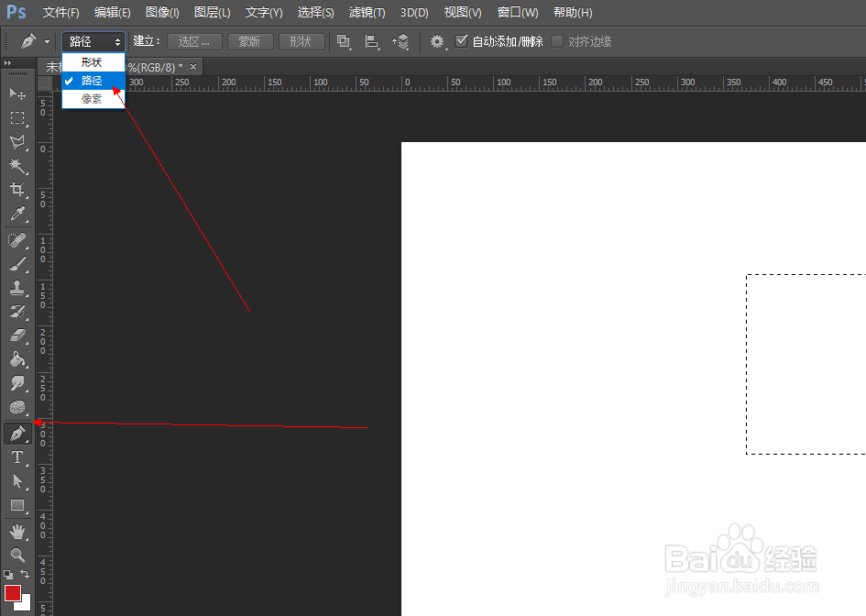The height and width of the screenshot is (616, 866).
Task: Open the 图像(I) menu
Action: 162,12
